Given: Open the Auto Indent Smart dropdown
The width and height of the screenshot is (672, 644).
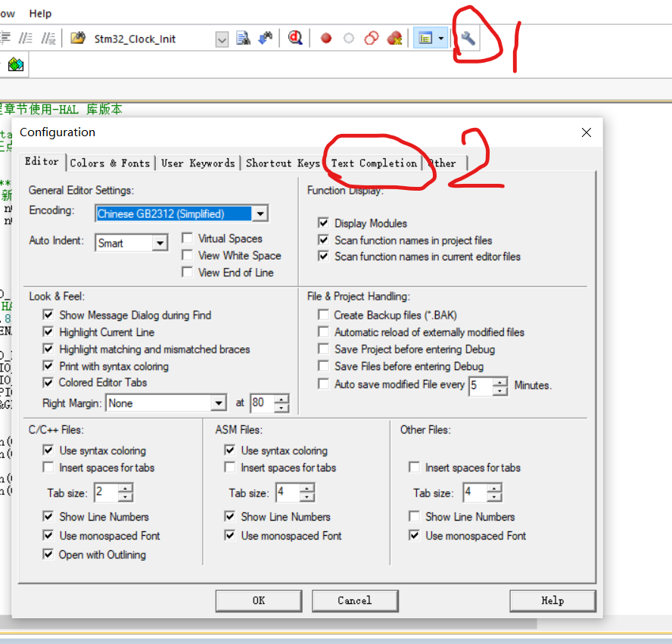Looking at the screenshot, I should click(x=160, y=243).
